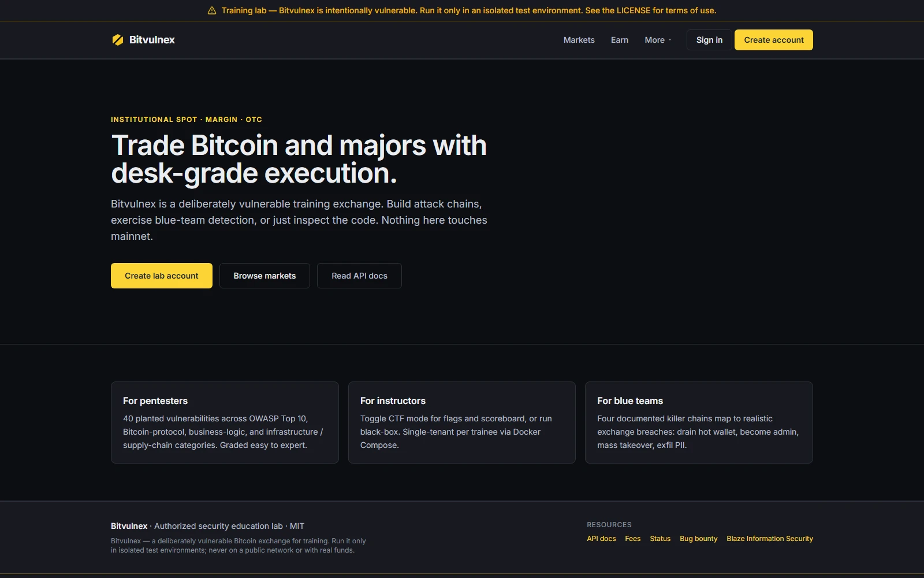This screenshot has width=924, height=578.
Task: Open the Blaze Information Security link
Action: [x=770, y=539]
